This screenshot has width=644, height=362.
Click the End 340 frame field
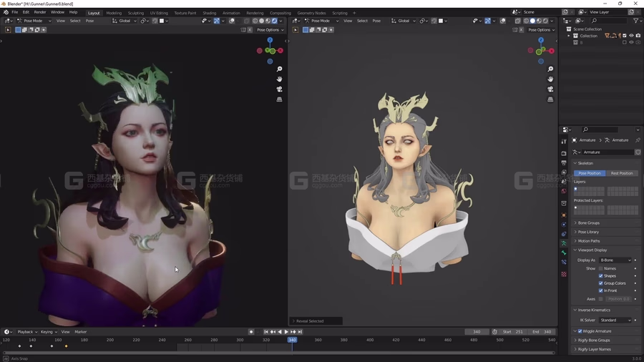(x=542, y=332)
